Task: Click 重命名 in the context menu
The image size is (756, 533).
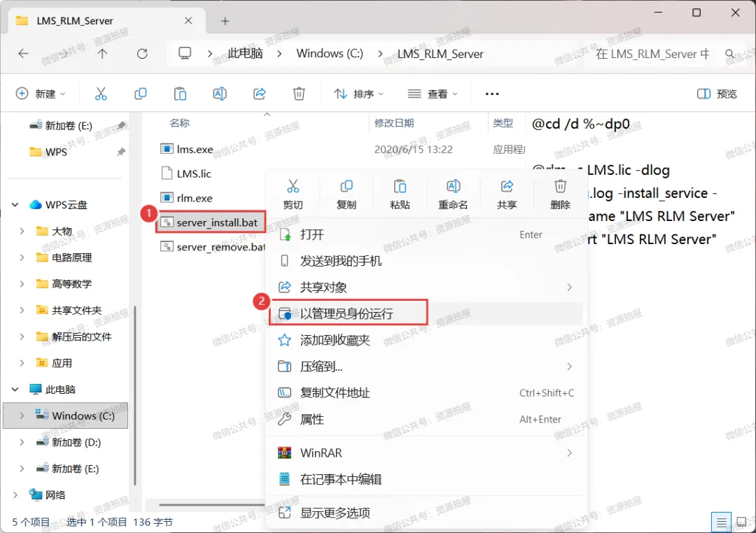Action: 453,194
